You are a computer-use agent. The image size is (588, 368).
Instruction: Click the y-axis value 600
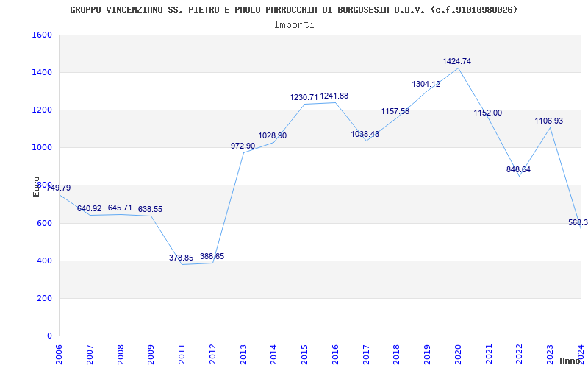[x=44, y=223]
